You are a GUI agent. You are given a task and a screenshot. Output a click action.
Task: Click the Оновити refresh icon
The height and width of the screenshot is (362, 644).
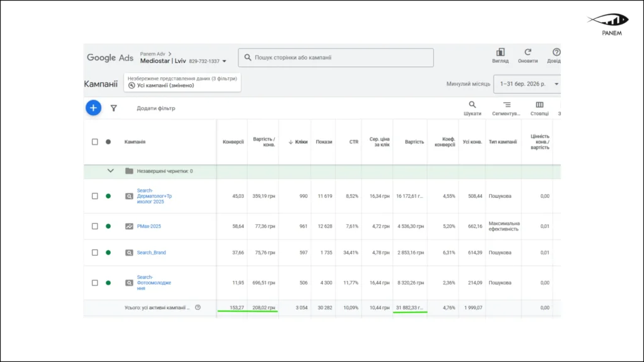click(528, 52)
